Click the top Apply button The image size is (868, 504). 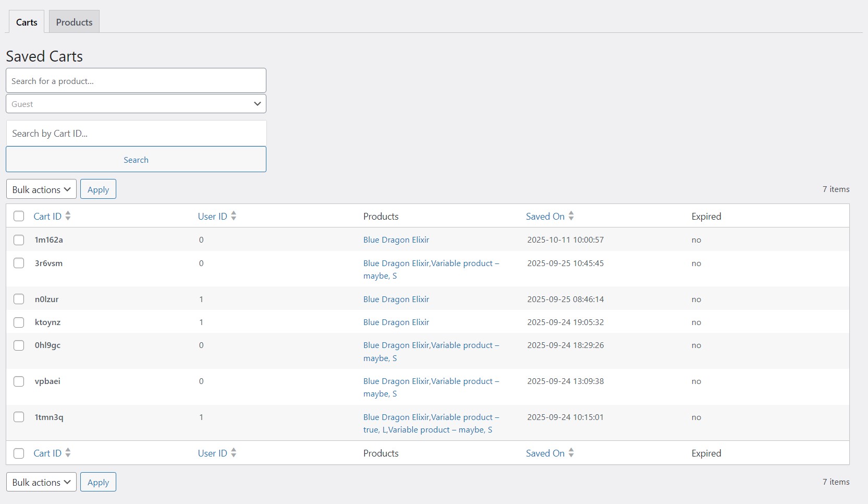point(98,189)
